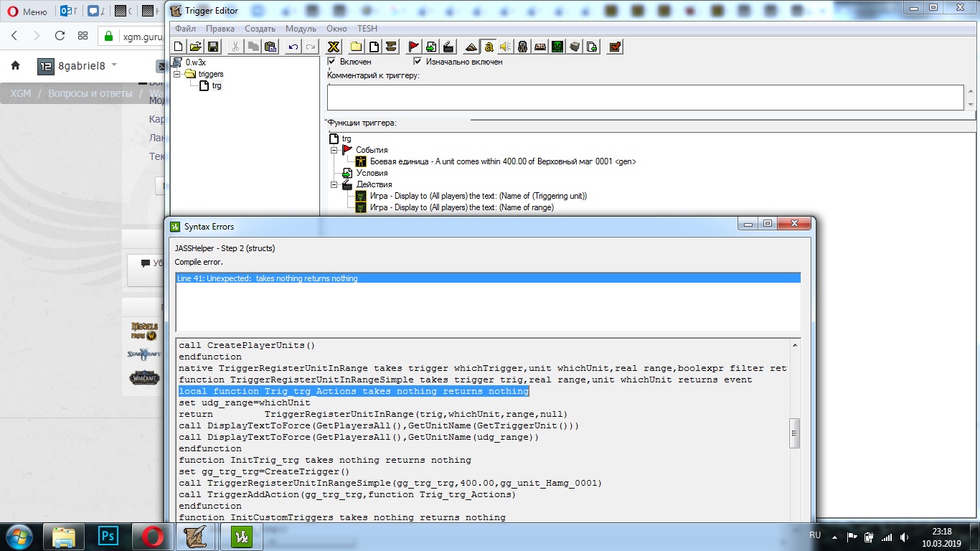
Task: Click 'Вопросы и ответы' breadcrumb link
Action: click(90, 94)
